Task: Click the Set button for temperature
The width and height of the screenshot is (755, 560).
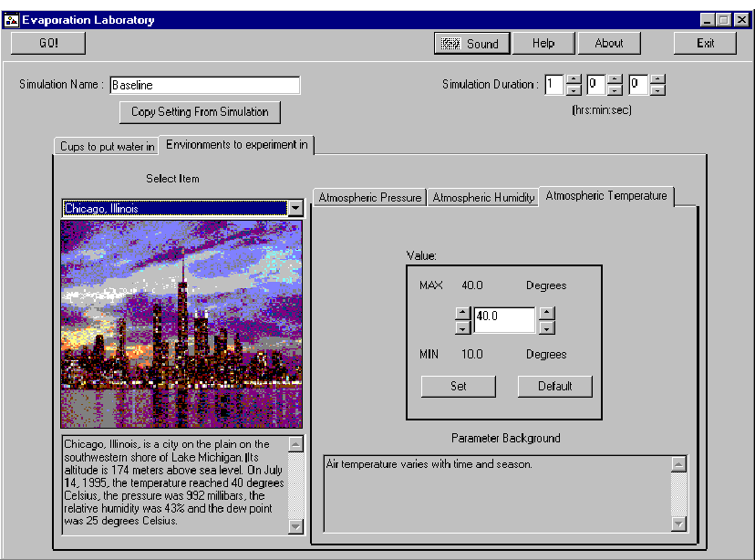Action: point(458,386)
